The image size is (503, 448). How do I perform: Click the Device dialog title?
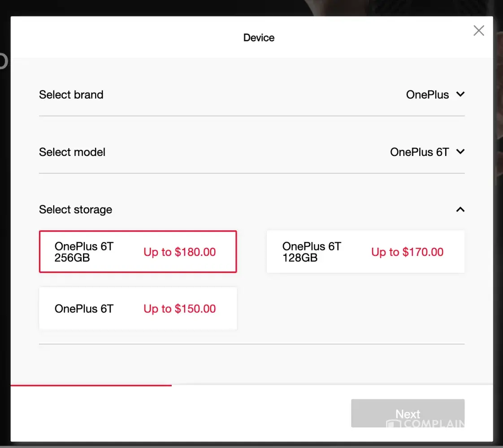259,38
